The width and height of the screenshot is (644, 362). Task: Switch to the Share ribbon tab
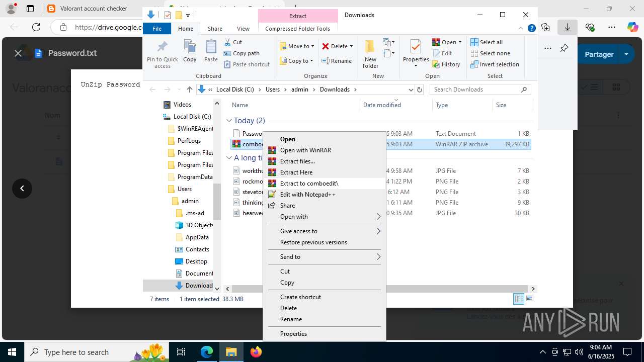click(215, 29)
